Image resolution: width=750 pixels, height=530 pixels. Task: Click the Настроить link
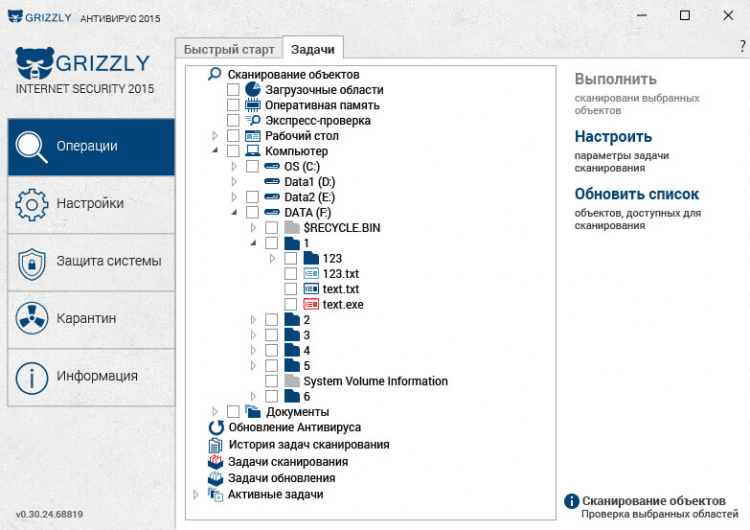tap(613, 136)
